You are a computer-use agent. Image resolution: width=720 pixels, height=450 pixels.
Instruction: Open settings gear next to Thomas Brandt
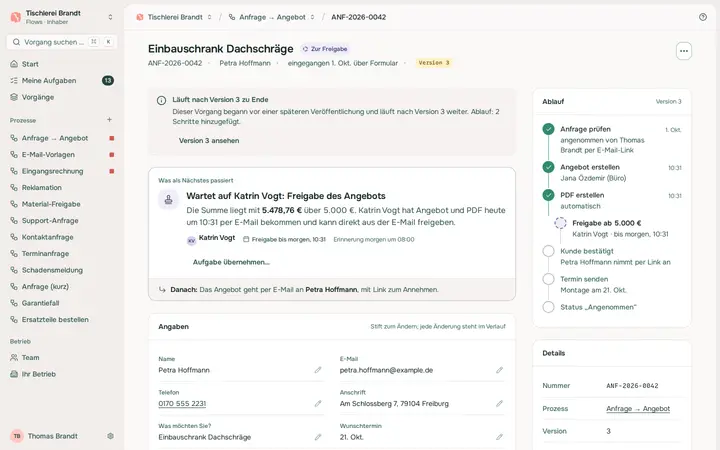tap(110, 436)
